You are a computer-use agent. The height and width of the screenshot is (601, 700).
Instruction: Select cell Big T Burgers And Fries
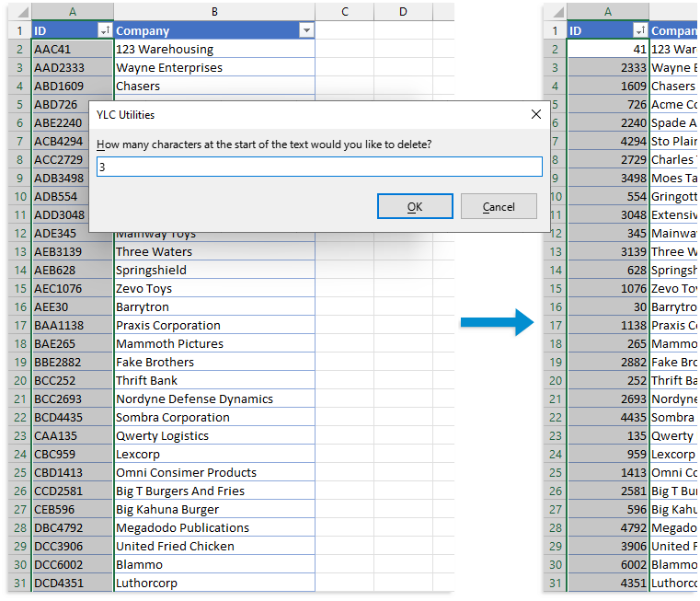(214, 491)
